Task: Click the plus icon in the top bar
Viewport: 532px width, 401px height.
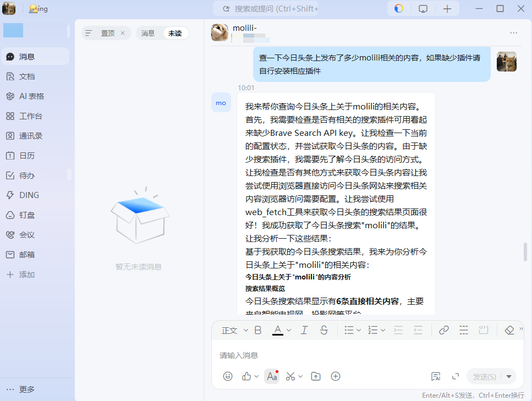Action: [447, 9]
